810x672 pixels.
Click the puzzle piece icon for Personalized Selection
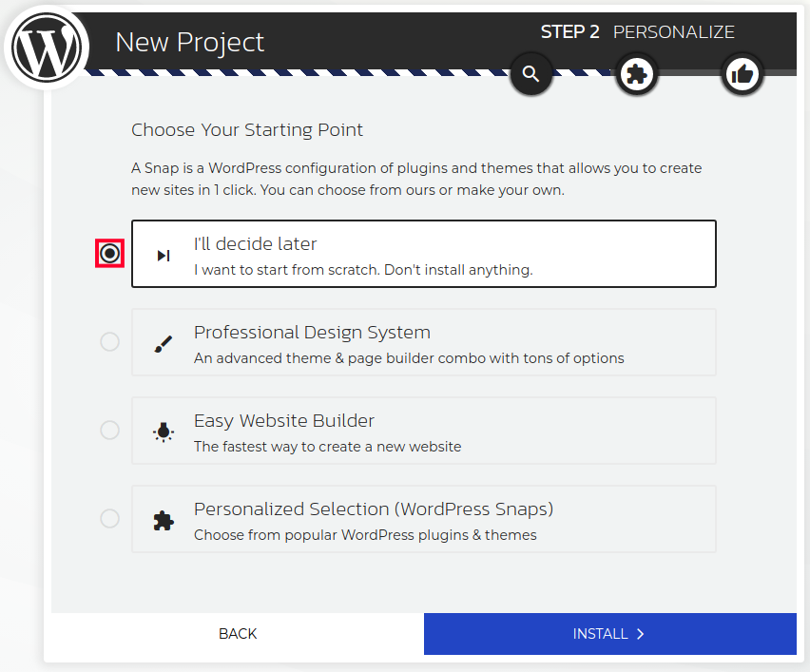[163, 519]
